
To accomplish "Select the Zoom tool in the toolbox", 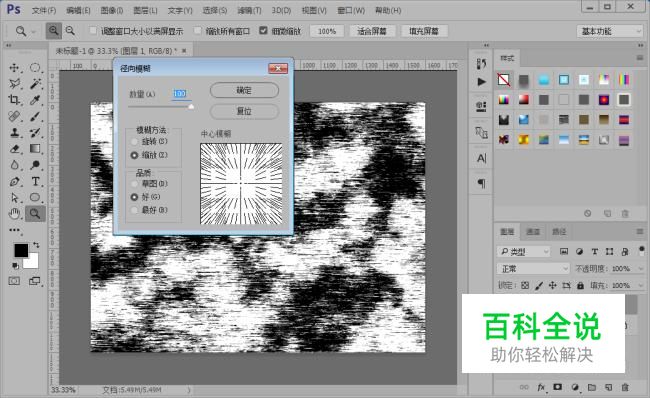I will point(35,214).
